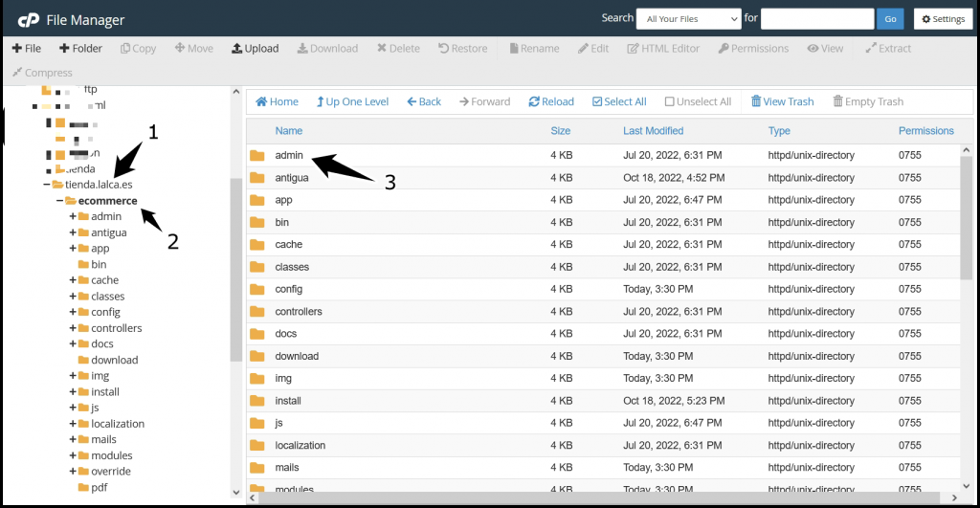The width and height of the screenshot is (980, 508).
Task: Expand the modules folder in tree
Action: tap(73, 455)
